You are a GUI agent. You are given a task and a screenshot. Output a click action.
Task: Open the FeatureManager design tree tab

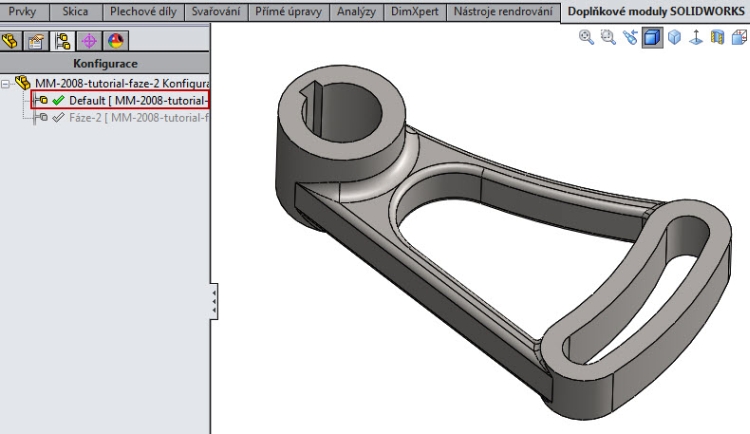[x=11, y=41]
